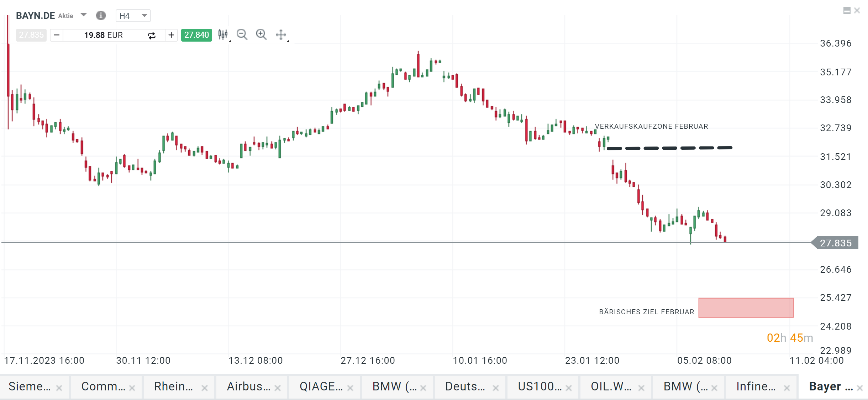868x400 pixels.
Task: Zoom out the chart with magnifier
Action: click(242, 34)
